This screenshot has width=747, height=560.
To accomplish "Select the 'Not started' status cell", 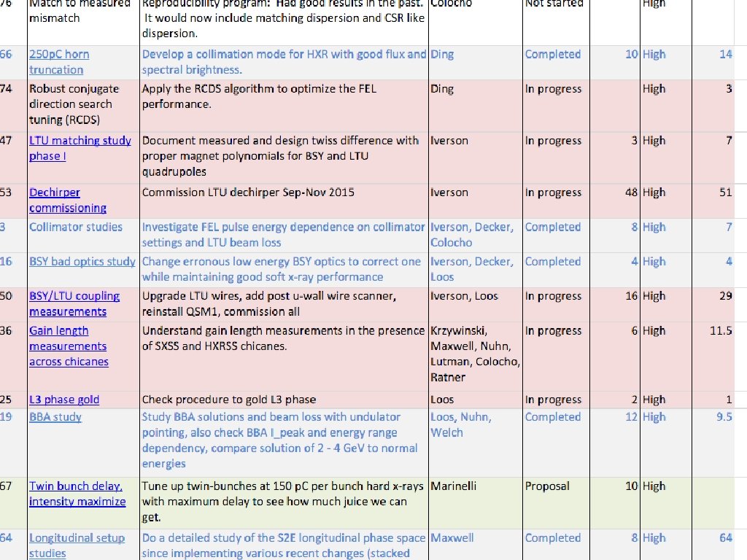I will (556, 23).
